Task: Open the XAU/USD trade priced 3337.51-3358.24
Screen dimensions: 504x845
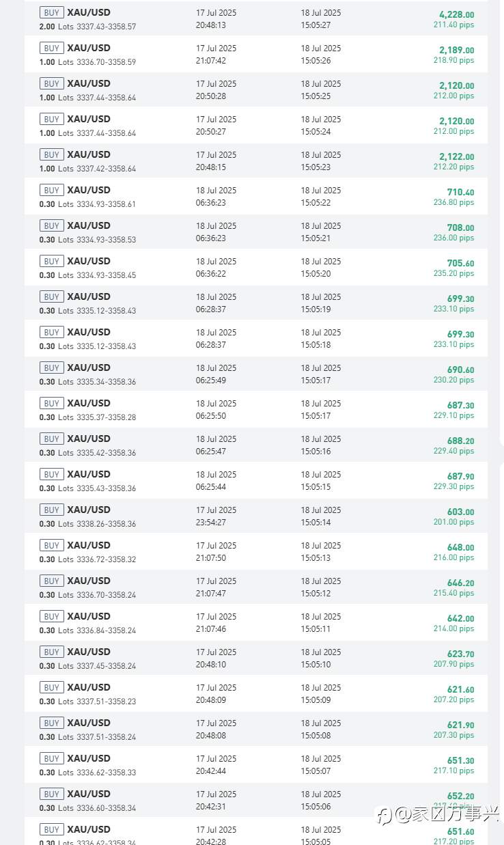Action: (256, 729)
